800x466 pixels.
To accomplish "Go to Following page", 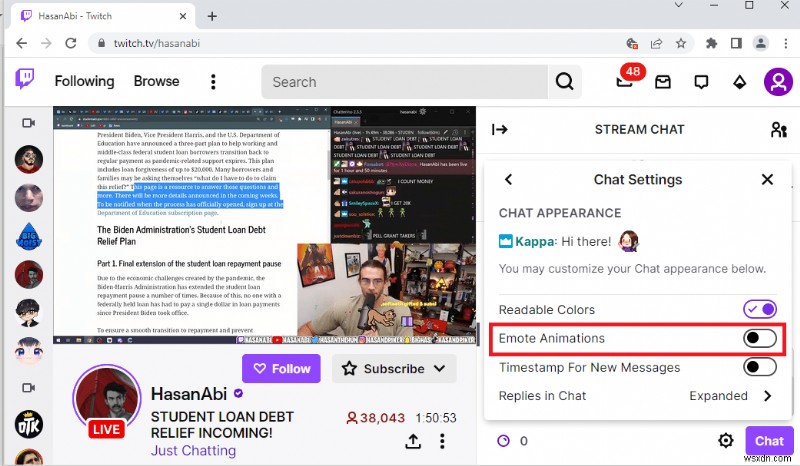I will 85,81.
